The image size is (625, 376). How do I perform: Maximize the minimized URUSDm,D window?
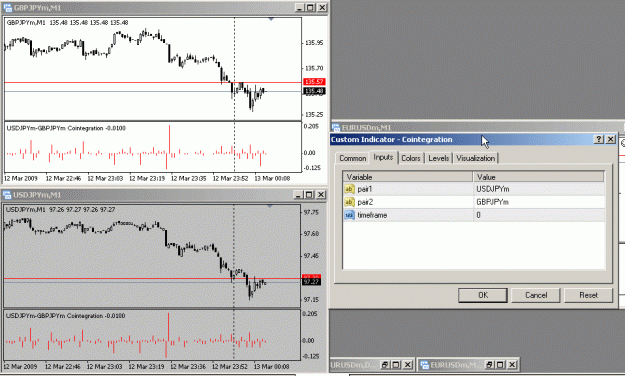point(396,364)
